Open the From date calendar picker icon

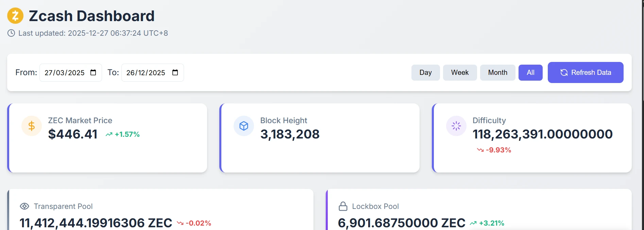93,72
